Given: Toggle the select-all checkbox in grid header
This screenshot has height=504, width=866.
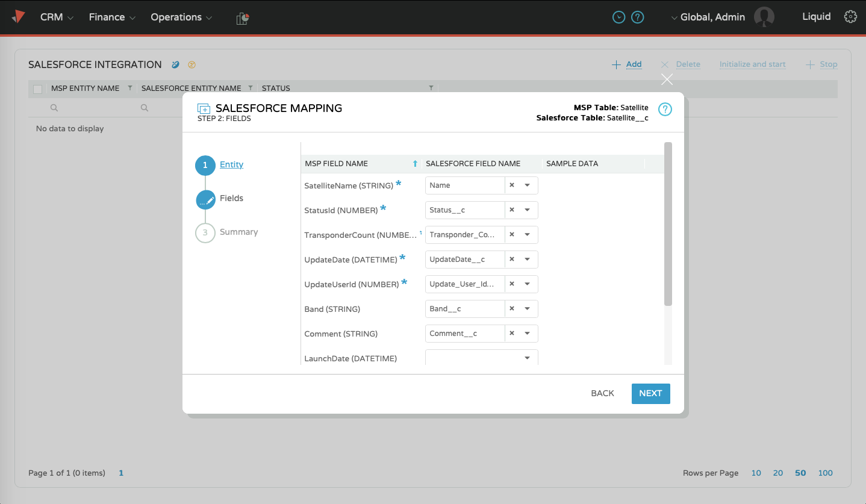Looking at the screenshot, I should 38,89.
